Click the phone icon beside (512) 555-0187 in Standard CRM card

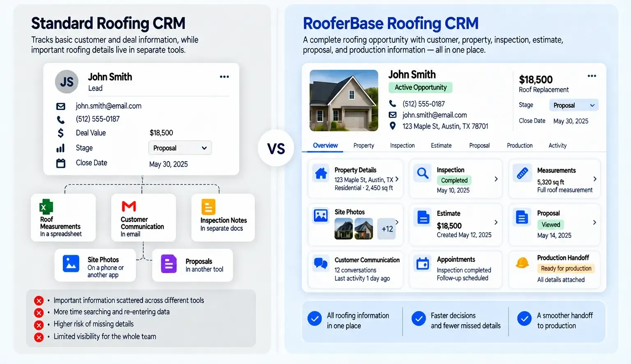pos(61,119)
